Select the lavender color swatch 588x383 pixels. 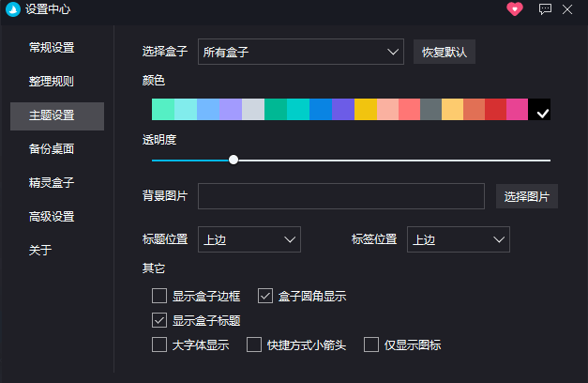coord(231,109)
